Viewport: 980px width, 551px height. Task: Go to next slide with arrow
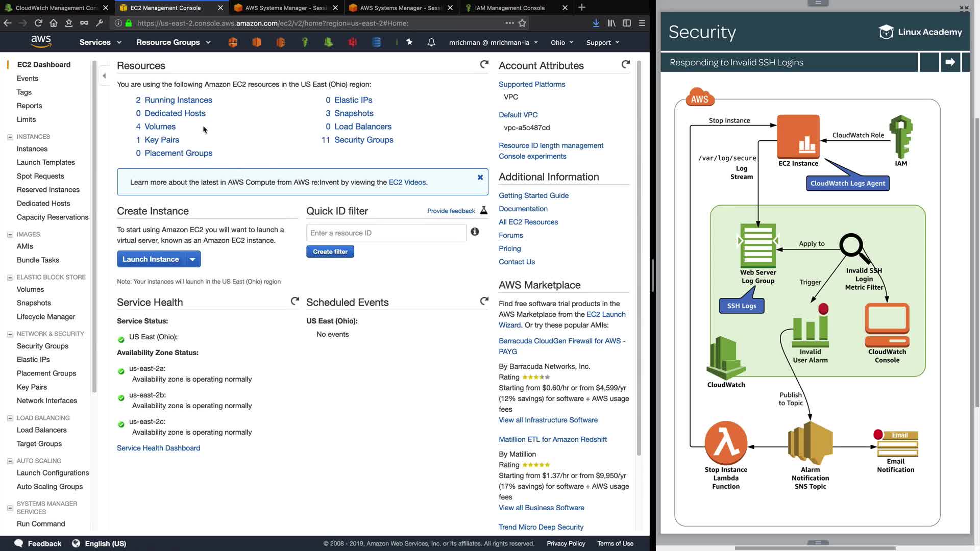pyautogui.click(x=950, y=62)
